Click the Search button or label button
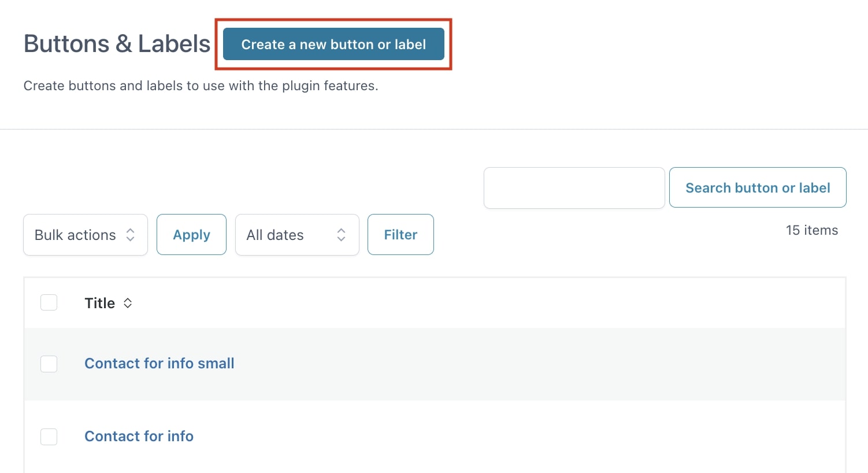Viewport: 868px width, 473px height. click(x=758, y=187)
